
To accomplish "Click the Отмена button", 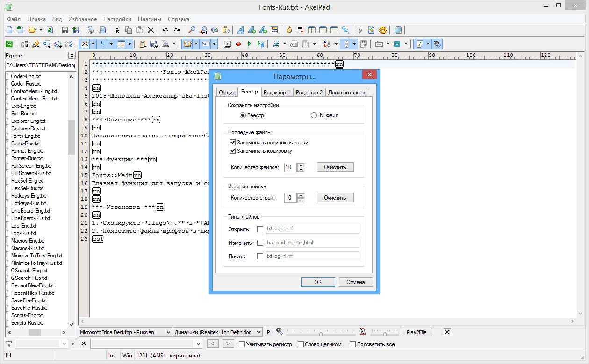I will pos(355,282).
